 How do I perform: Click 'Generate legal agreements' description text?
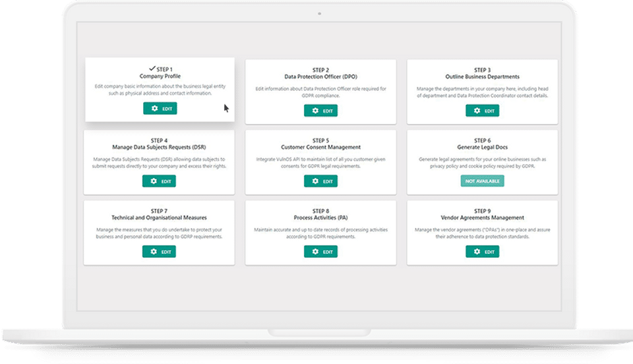coord(483,163)
